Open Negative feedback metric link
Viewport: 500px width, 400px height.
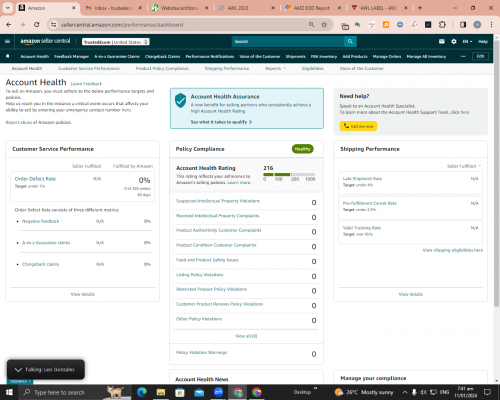(40, 221)
